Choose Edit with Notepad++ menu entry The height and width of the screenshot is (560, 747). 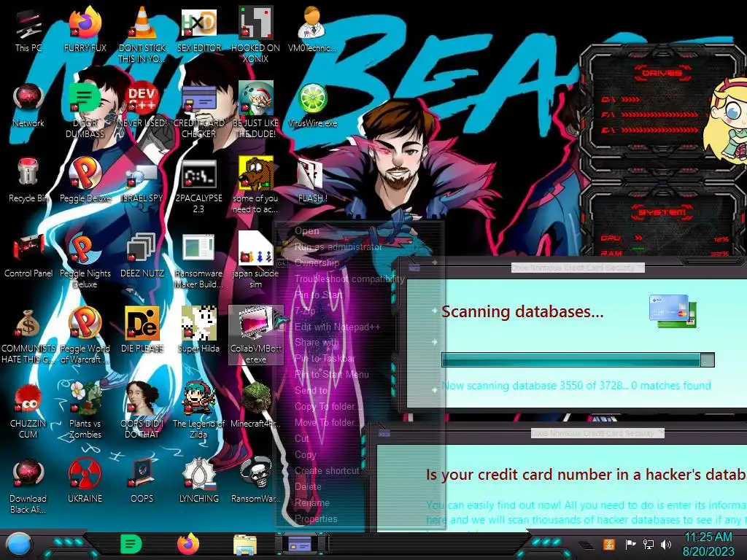(x=337, y=327)
